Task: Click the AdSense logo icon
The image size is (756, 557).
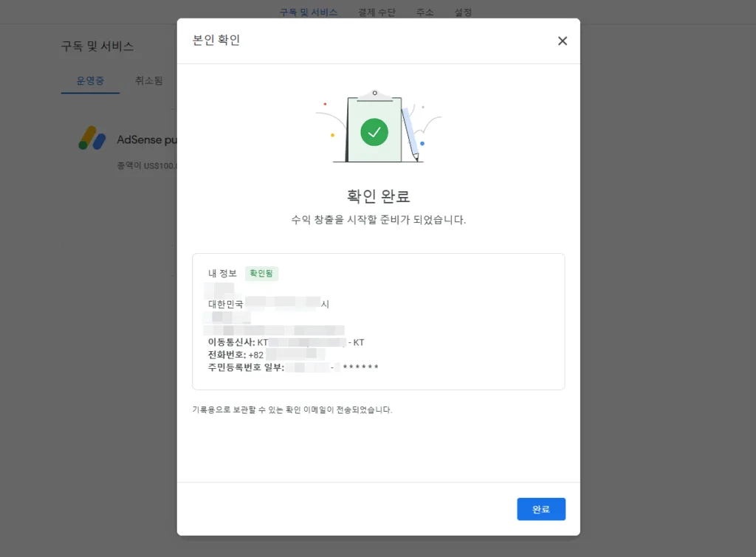Action: [92, 138]
